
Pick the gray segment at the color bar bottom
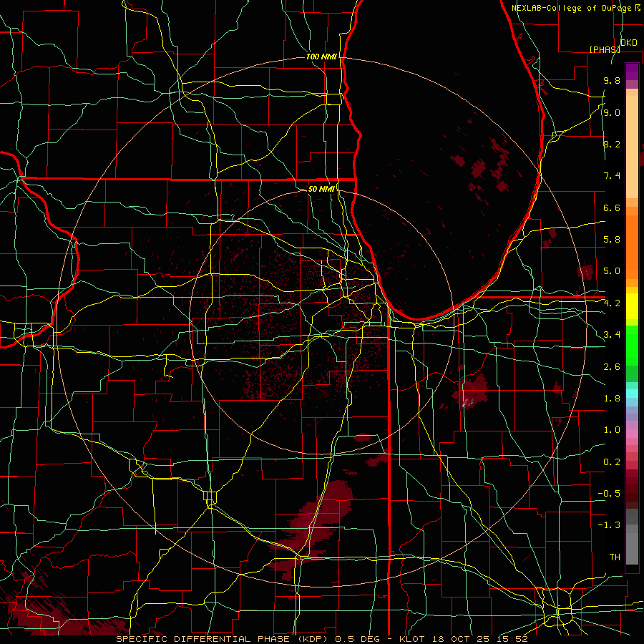pos(632,550)
